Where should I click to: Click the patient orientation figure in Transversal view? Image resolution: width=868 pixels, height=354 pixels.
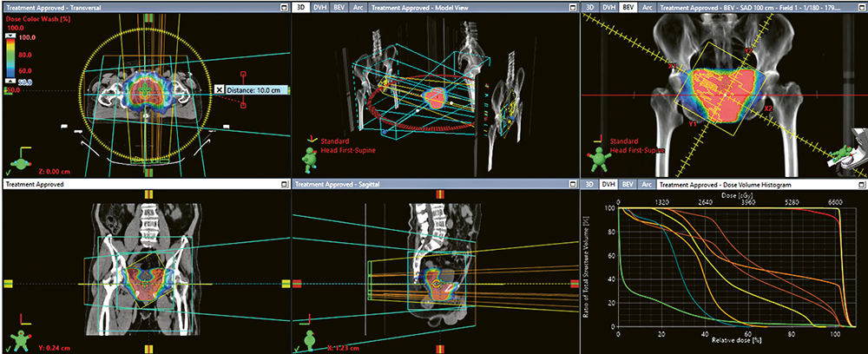(x=17, y=162)
